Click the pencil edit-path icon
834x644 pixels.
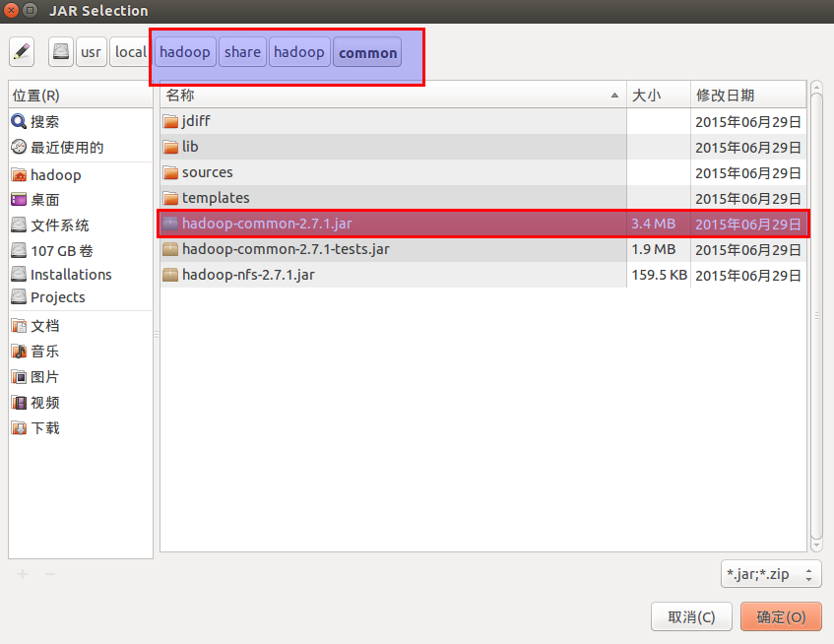22,52
